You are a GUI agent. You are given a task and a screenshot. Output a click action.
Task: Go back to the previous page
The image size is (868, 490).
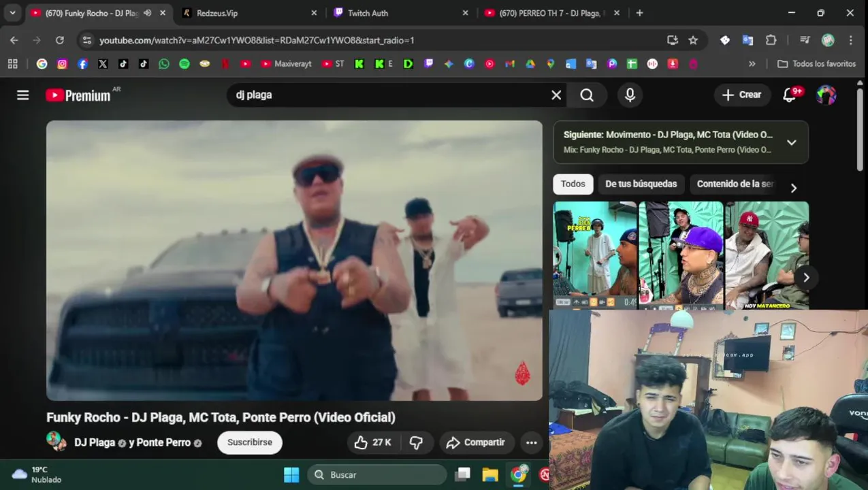click(x=14, y=40)
